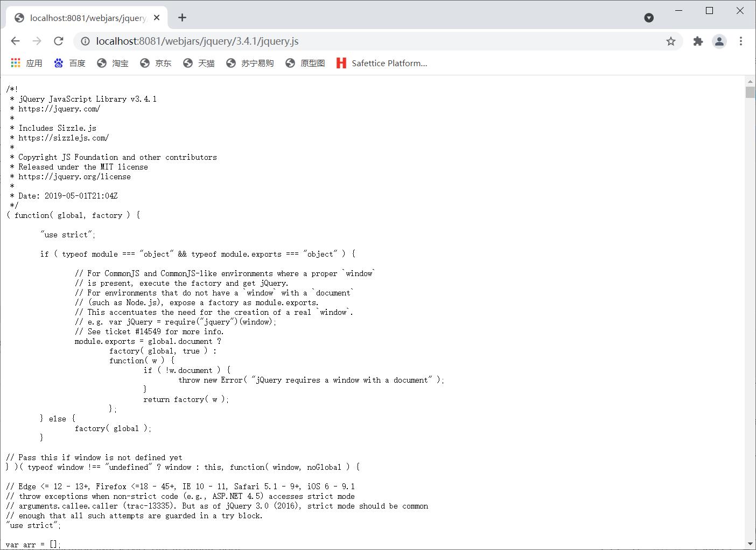The image size is (756, 550).
Task: Click the text "https://jquery.org/license"
Action: click(x=74, y=177)
